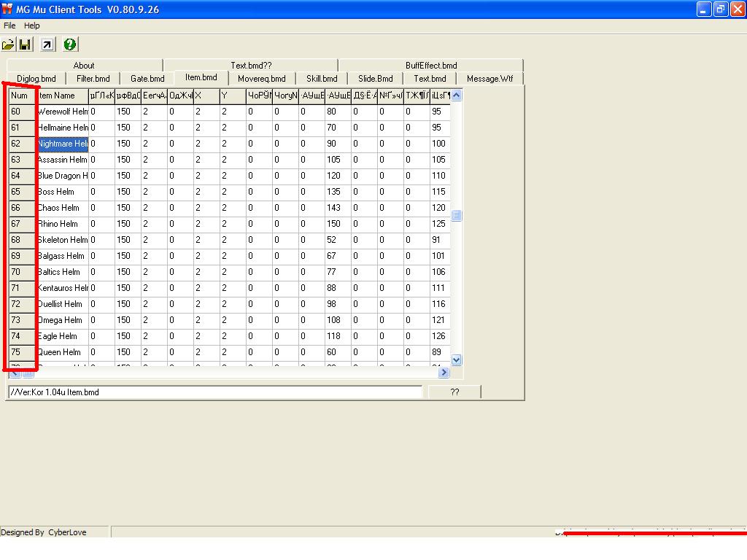Click the value 101 in Balgass Helm row
747x560 pixels.
[438, 256]
